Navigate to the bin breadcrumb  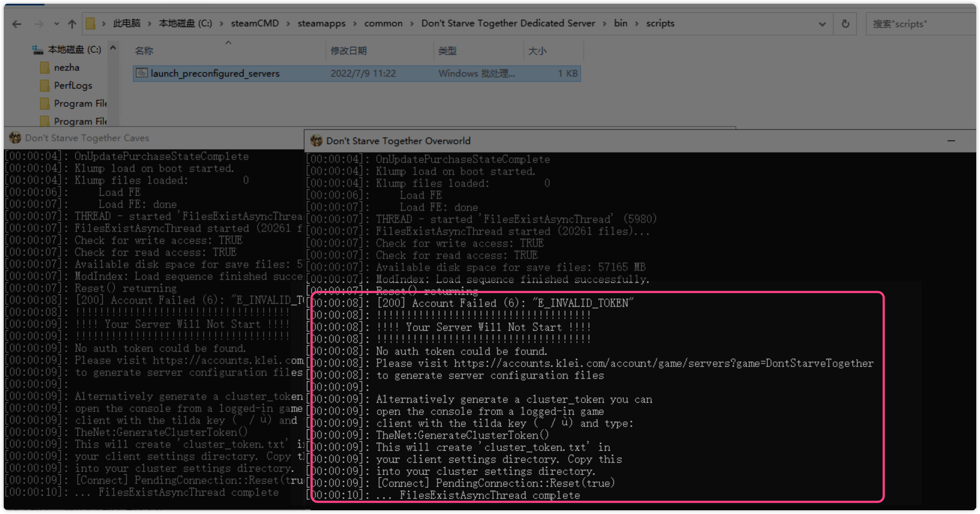coord(620,24)
